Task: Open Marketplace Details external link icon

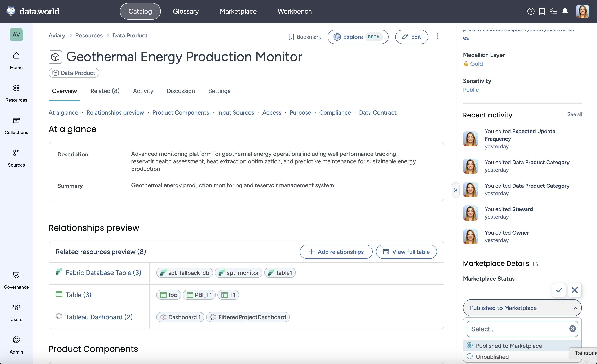Action: coord(536,263)
